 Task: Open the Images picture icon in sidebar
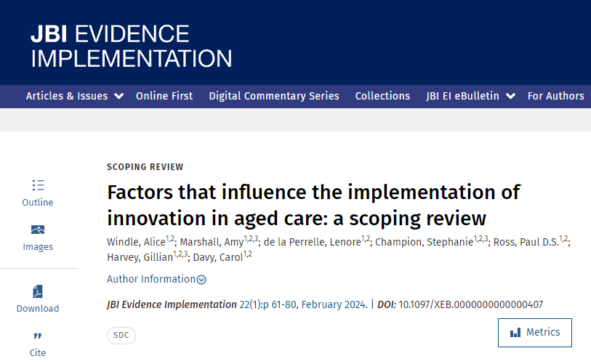point(38,230)
